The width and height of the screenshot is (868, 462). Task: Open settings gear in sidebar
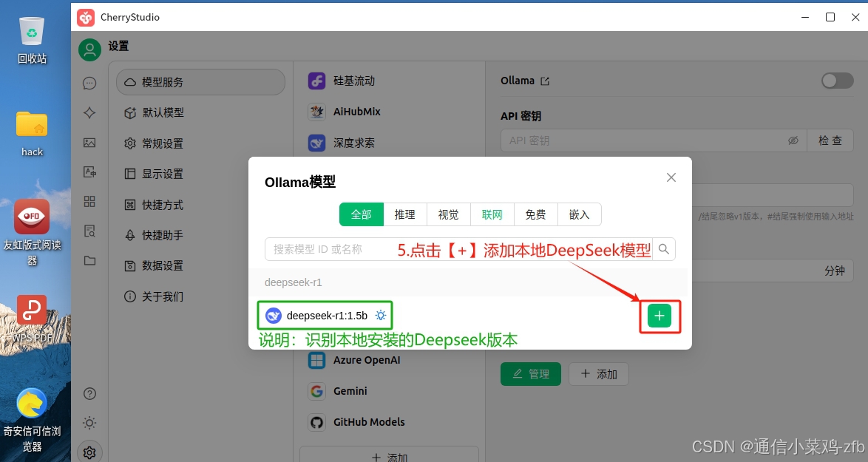coord(89,452)
